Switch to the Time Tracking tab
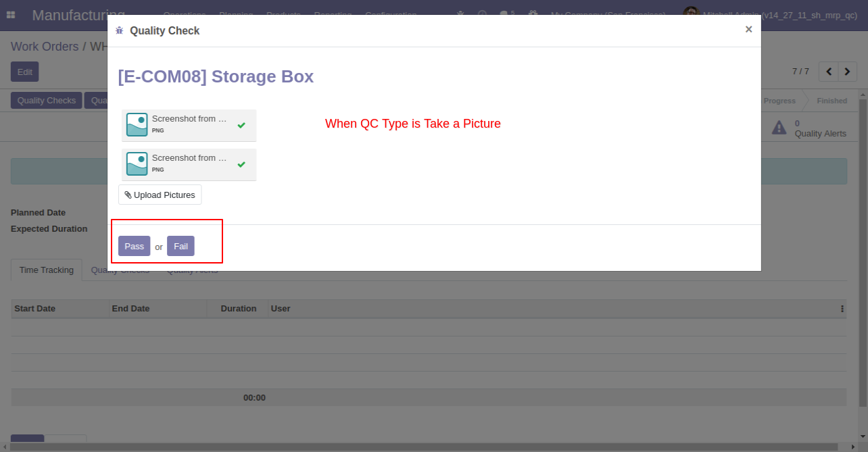 point(47,270)
